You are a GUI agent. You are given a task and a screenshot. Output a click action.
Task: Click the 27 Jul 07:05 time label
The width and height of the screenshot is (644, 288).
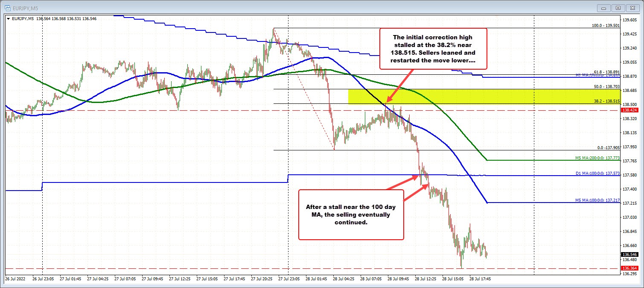pyautogui.click(x=126, y=278)
